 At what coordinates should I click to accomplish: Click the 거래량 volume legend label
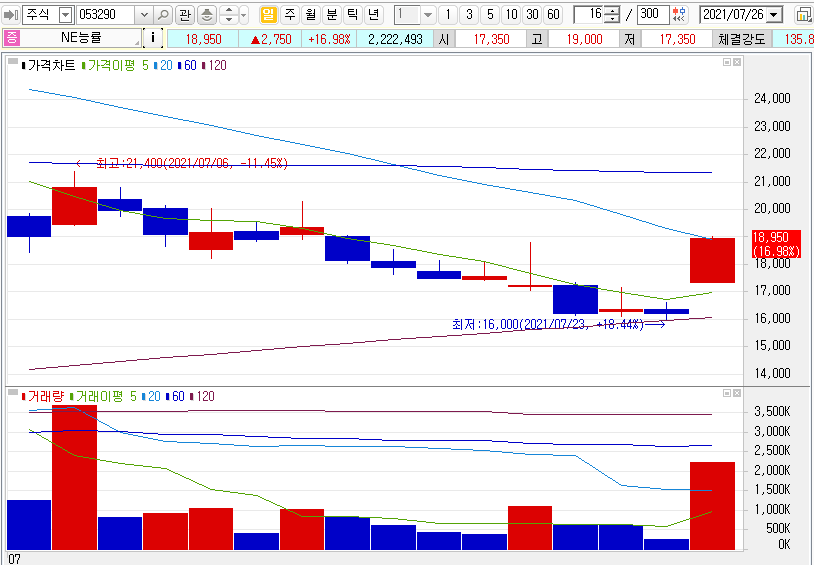[x=42, y=397]
